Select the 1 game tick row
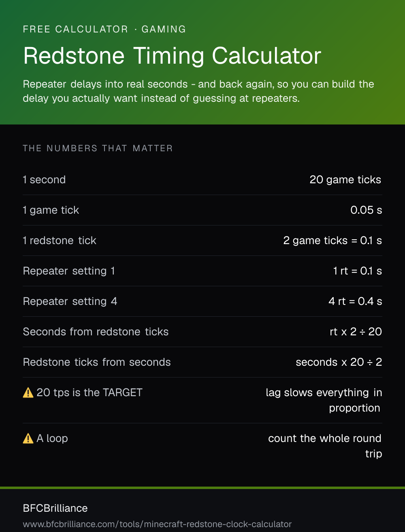405x532 pixels. pyautogui.click(x=202, y=210)
